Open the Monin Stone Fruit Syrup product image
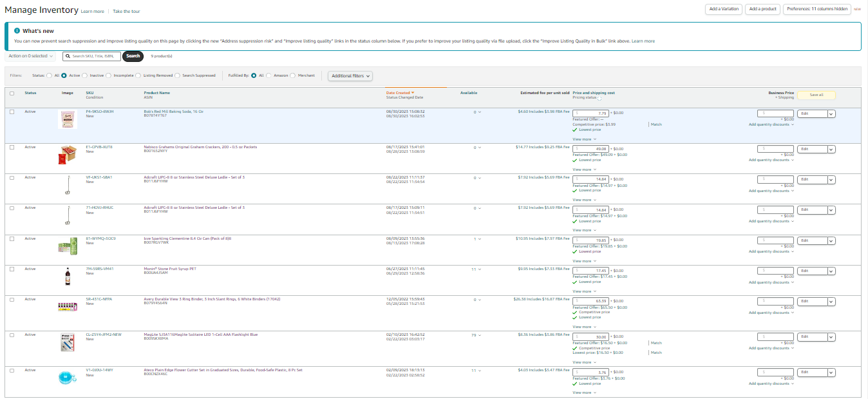This screenshot has height=399, width=868. (68, 276)
